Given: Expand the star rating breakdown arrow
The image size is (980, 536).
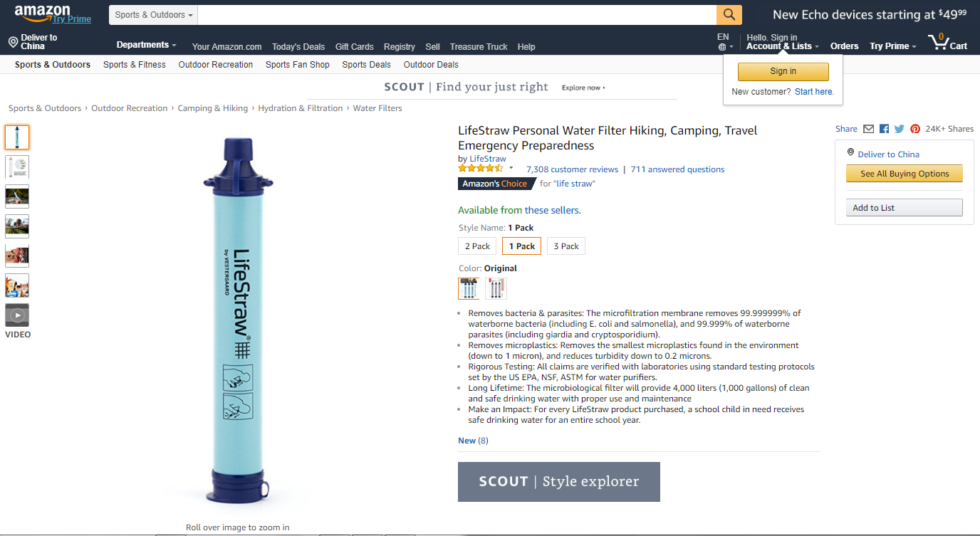Looking at the screenshot, I should point(511,169).
